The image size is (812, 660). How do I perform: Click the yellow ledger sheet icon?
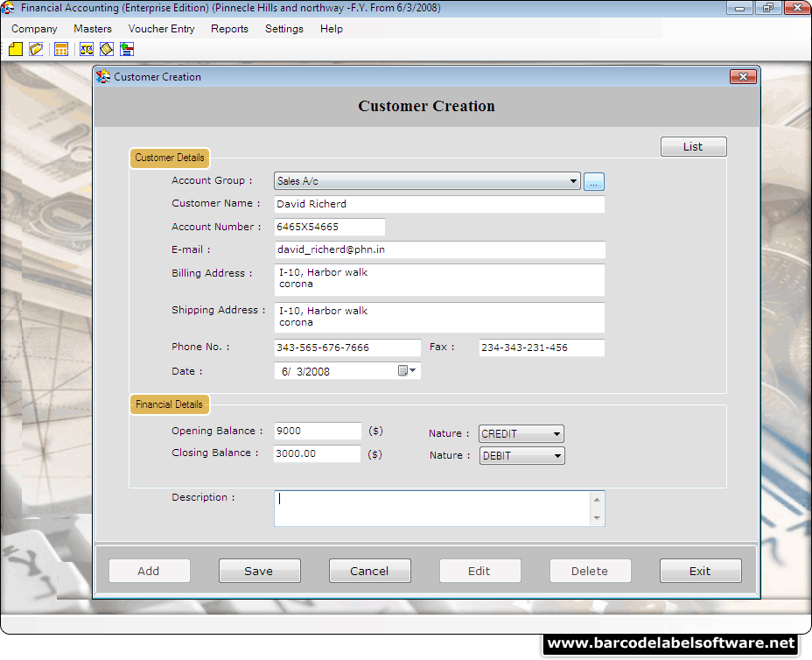(107, 49)
